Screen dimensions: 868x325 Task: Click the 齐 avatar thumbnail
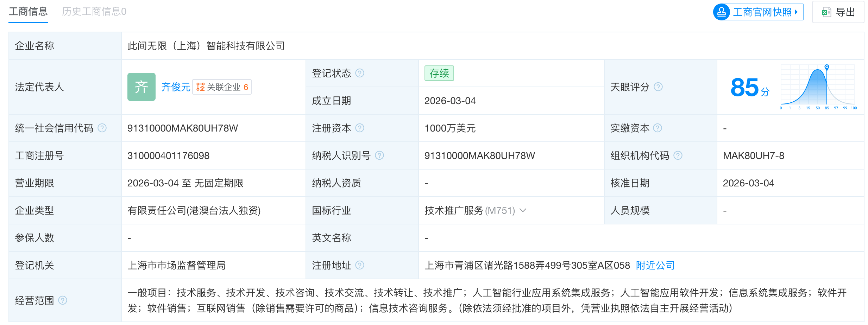pyautogui.click(x=141, y=87)
